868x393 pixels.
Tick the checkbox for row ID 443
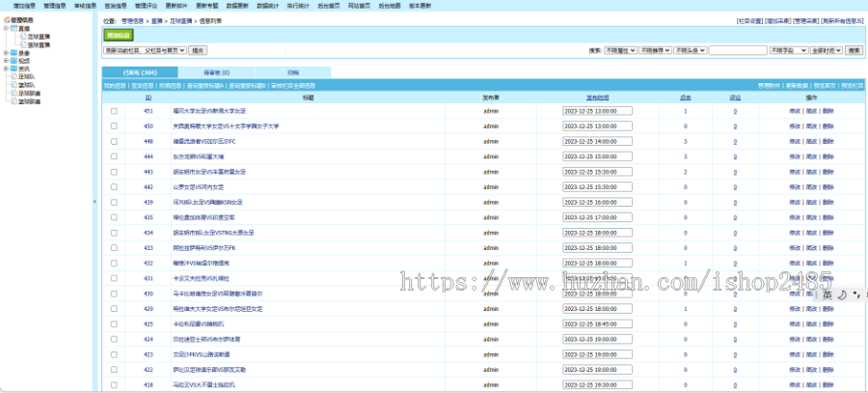tap(114, 172)
